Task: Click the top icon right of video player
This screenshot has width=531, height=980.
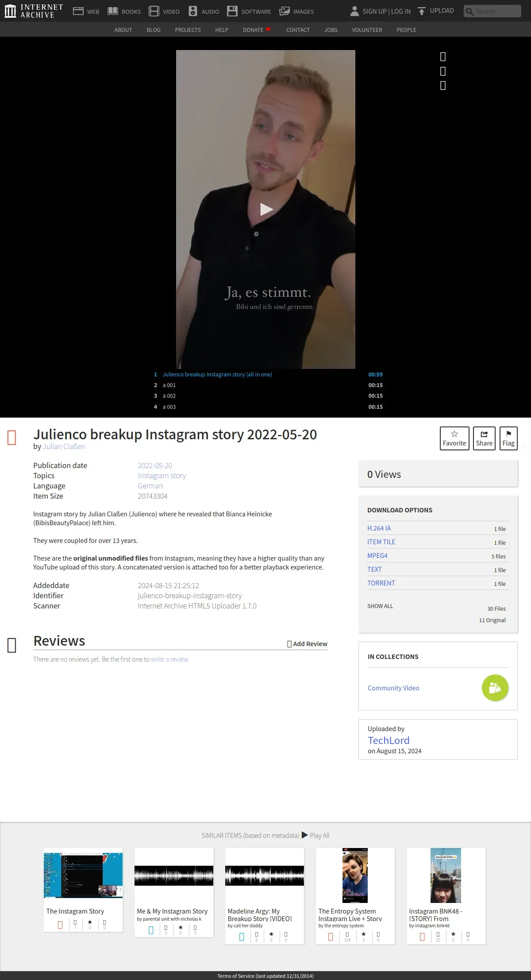Action: coord(443,57)
